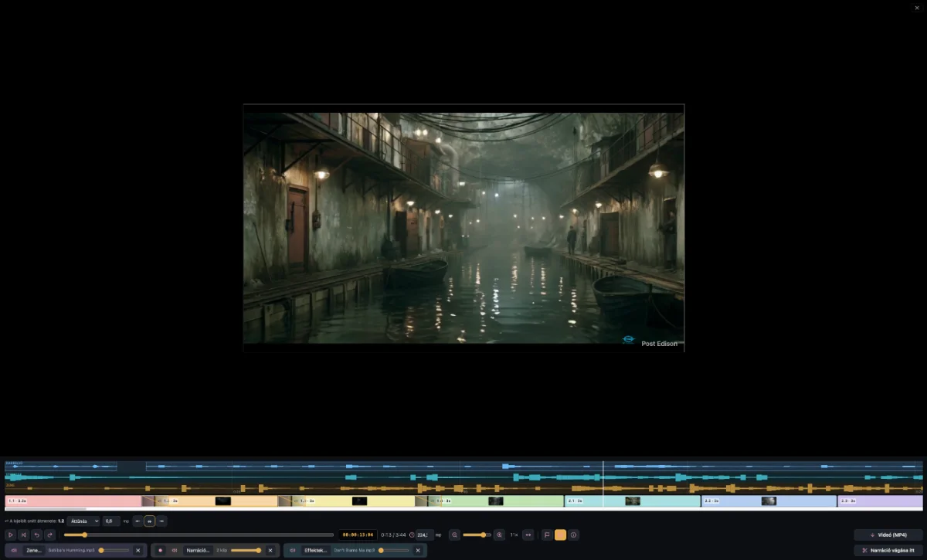Redo the last undone edit

coord(49,535)
